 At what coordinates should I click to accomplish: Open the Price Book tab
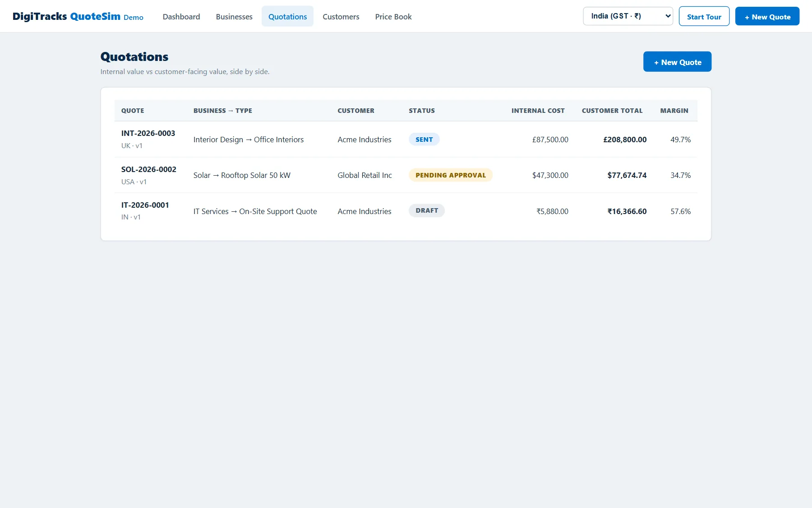393,17
